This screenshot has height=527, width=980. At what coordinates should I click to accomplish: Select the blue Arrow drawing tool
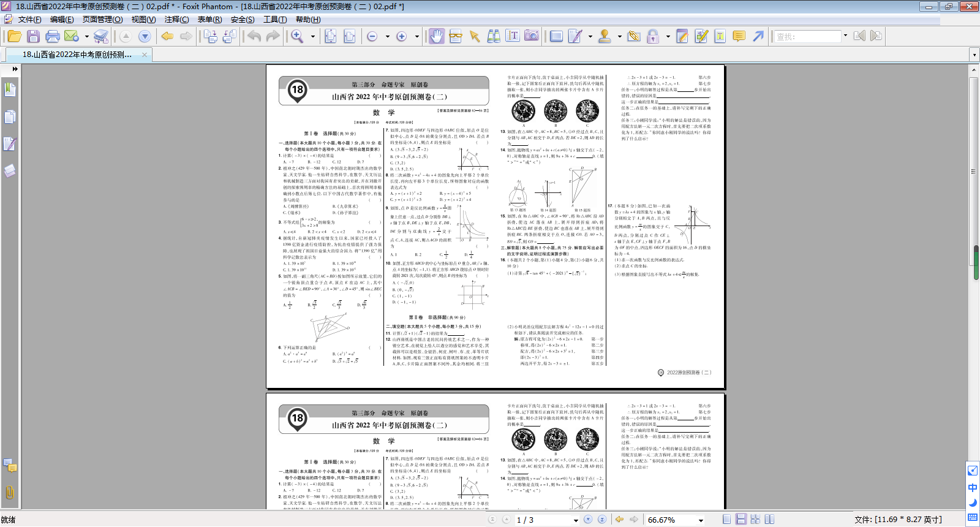[x=758, y=37]
